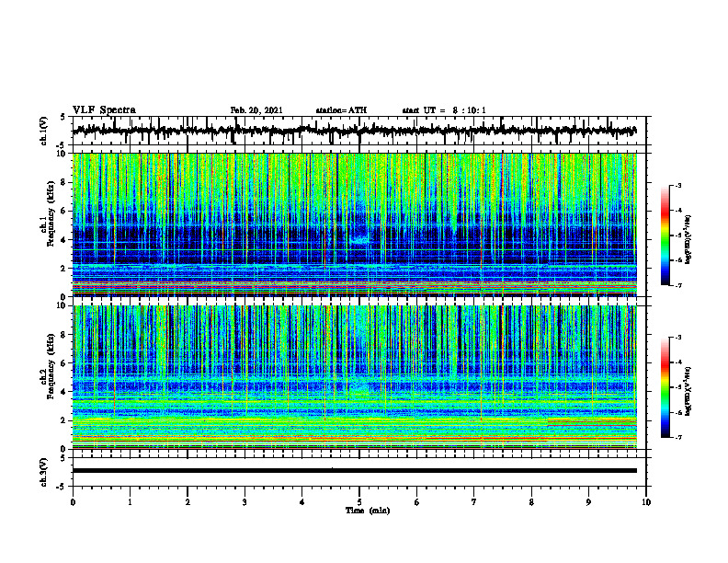Click the "-3" label on ch.1 colorbar
The width and height of the screenshot is (728, 563).
tap(677, 186)
